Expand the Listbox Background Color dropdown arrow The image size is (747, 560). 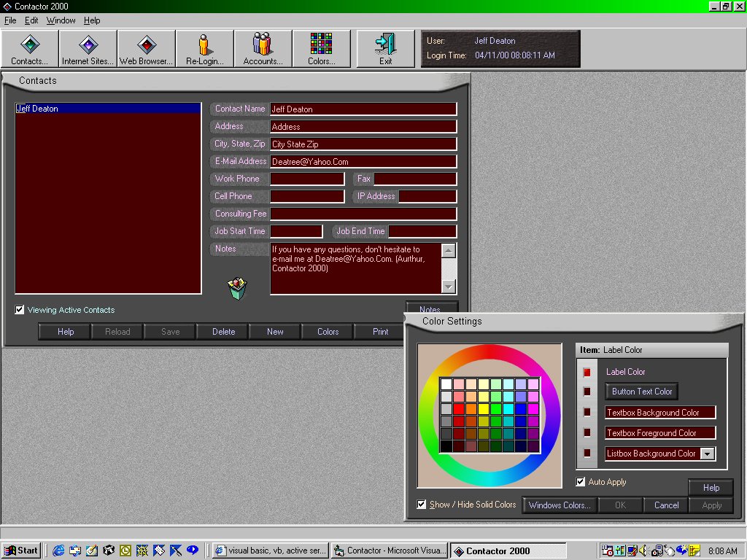[x=708, y=454]
